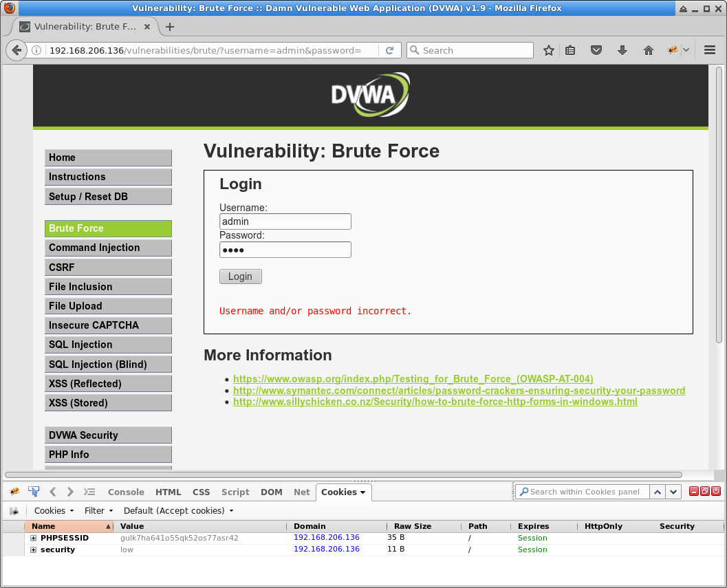Click the break on cookie change icon
The width and height of the screenshot is (727, 588).
[x=14, y=510]
